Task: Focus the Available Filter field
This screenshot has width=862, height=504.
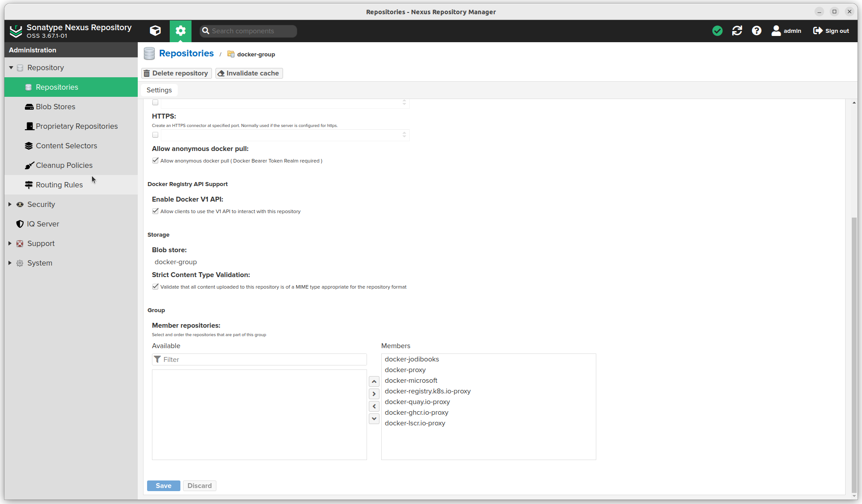Action: tap(259, 360)
